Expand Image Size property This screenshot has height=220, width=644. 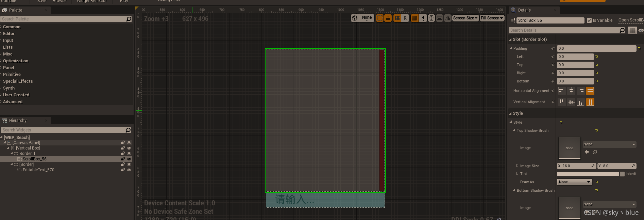518,166
